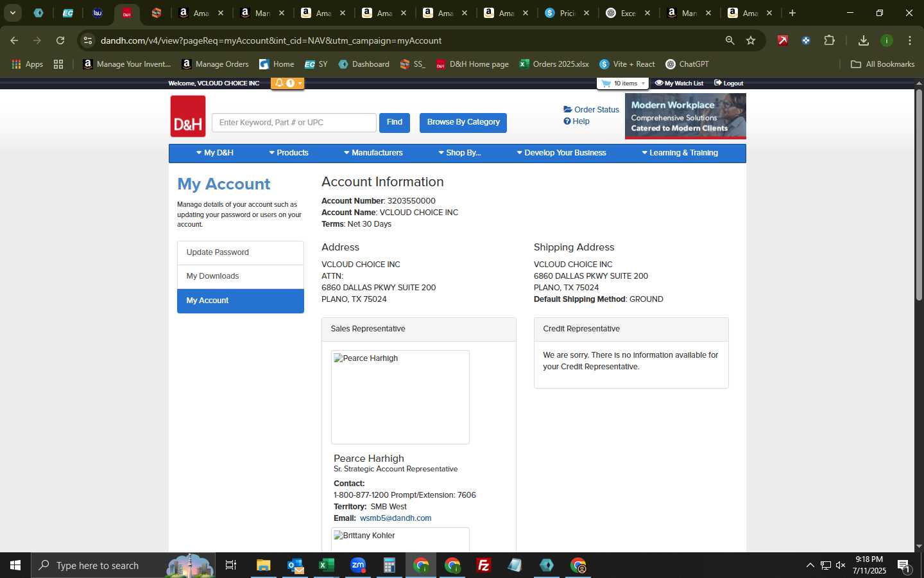Screen dimensions: 924x578
Task: Click the Brittany Kohler photo placeholder
Action: (x=400, y=539)
